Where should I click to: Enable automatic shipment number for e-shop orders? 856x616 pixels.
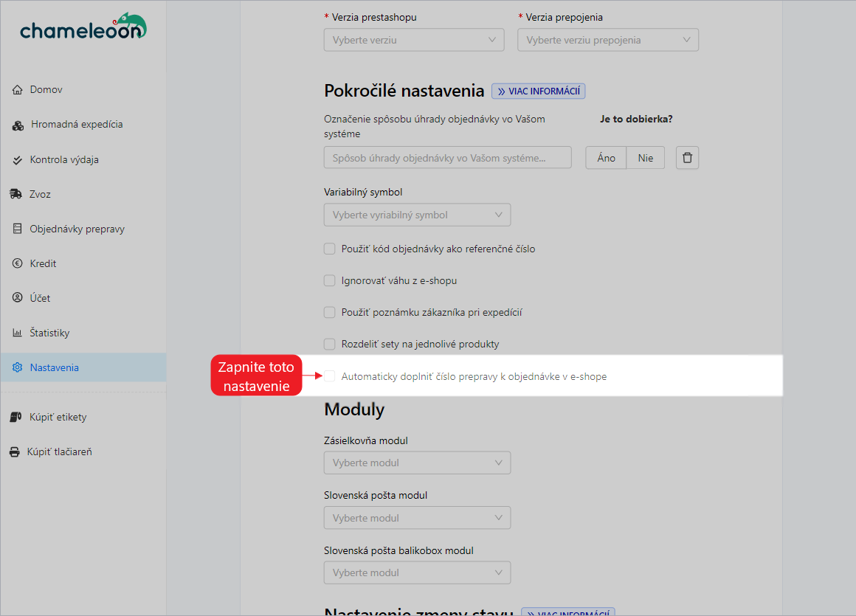[x=329, y=376]
